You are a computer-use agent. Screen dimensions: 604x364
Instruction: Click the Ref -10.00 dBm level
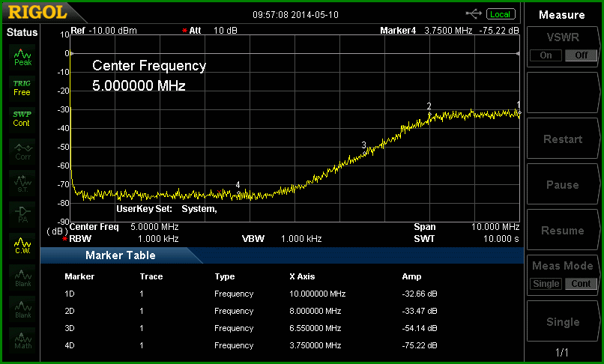click(x=103, y=31)
